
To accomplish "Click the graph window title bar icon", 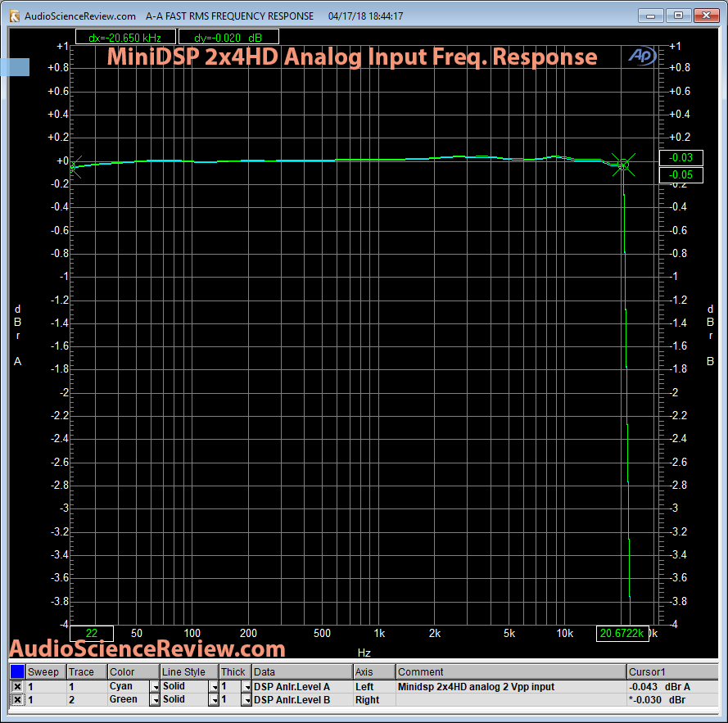I will (x=15, y=16).
